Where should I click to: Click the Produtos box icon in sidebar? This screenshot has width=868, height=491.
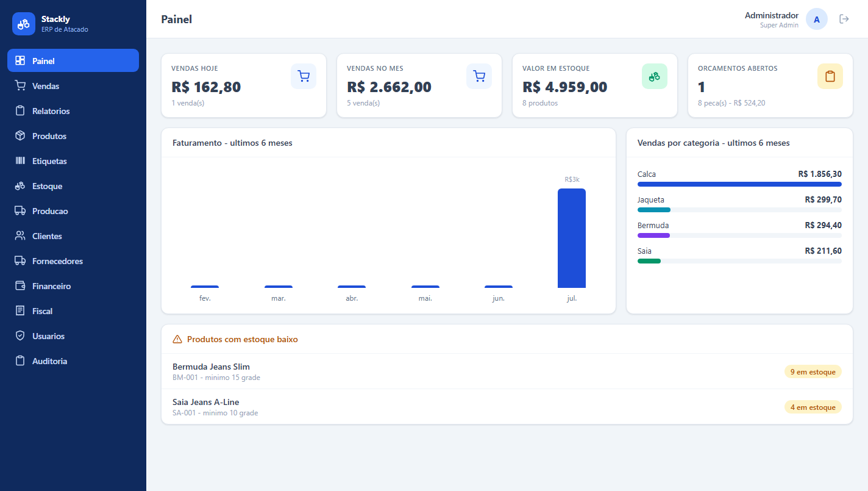[x=20, y=135]
